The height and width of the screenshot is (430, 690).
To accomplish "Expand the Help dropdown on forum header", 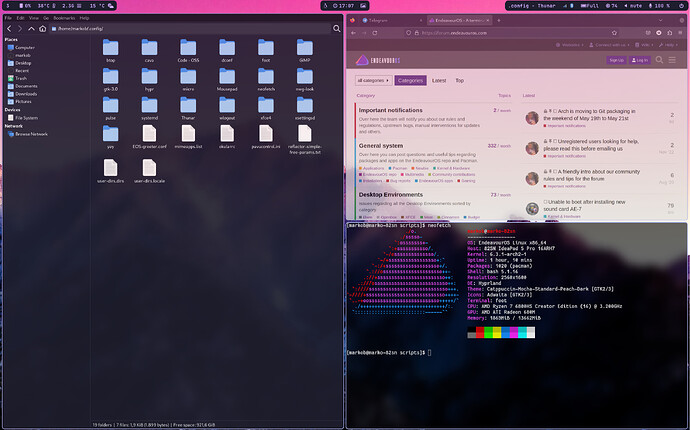I will coord(669,45).
